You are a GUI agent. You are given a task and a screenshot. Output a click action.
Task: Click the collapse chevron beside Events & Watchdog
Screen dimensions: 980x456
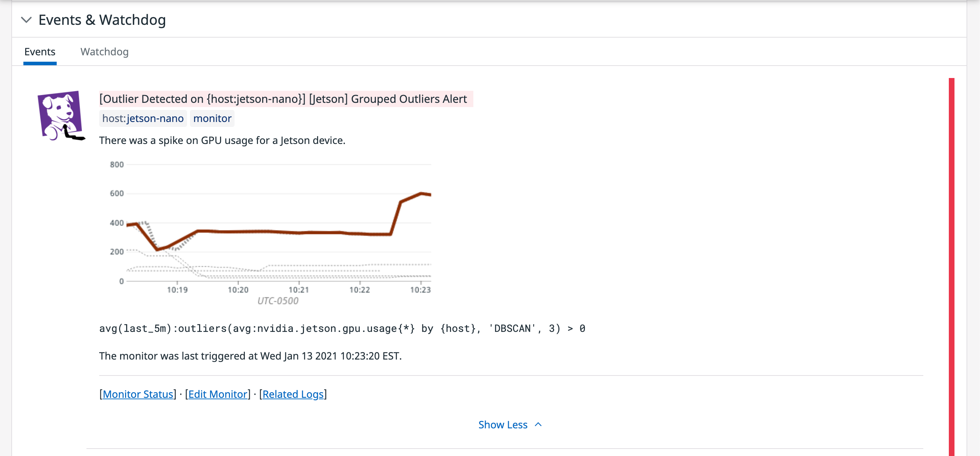click(27, 20)
